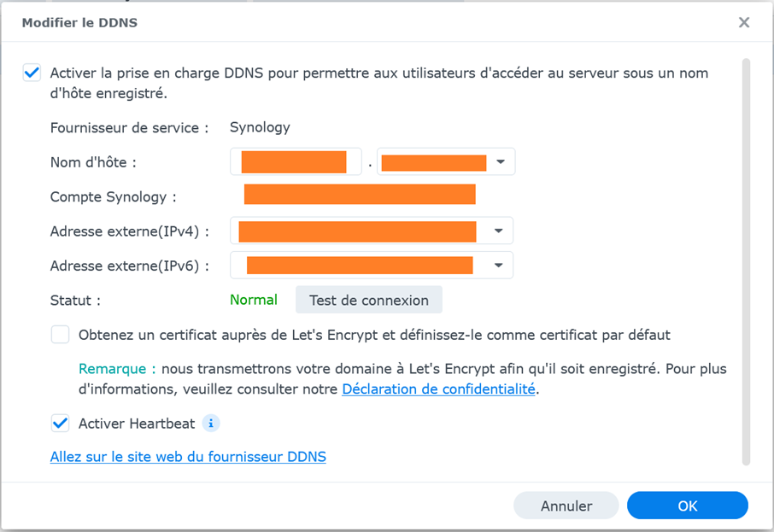Enable the Let's Encrypt certificate checkbox
Screen dimensions: 774x532
pyautogui.click(x=60, y=335)
